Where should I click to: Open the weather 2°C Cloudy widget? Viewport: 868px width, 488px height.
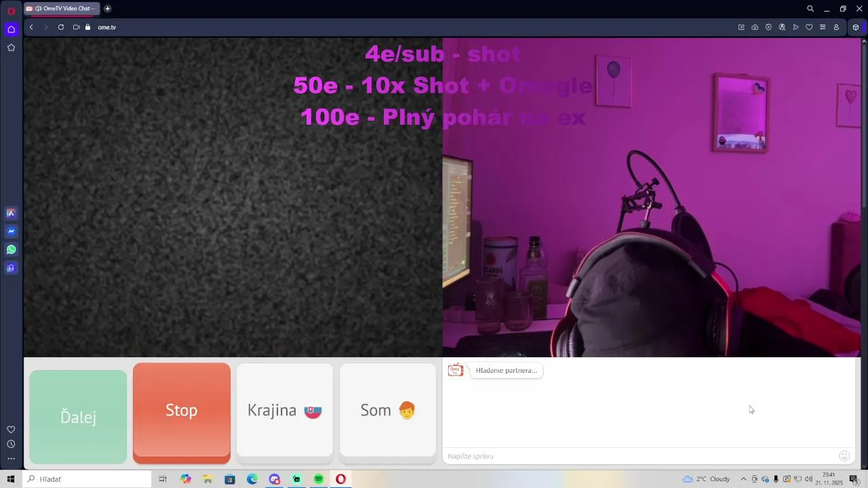point(706,479)
